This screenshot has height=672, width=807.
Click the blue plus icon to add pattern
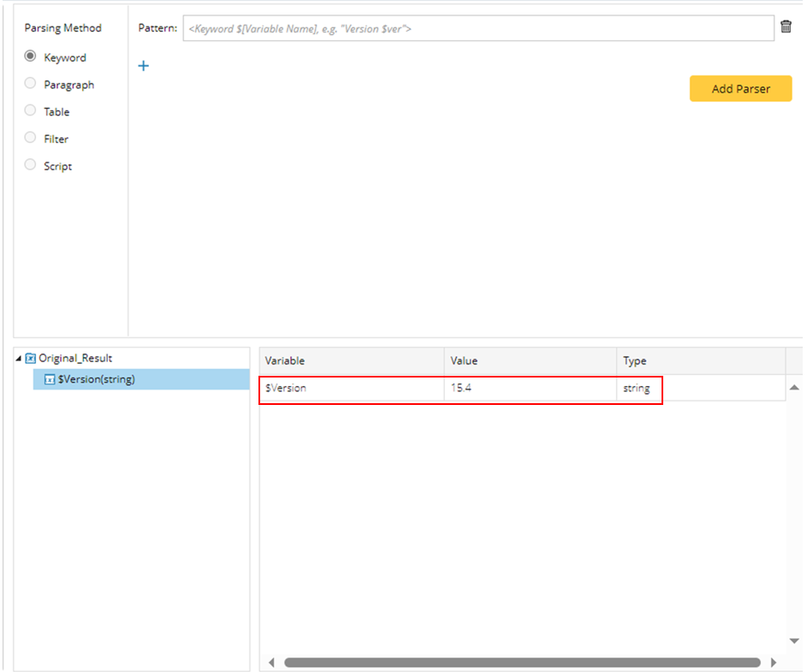(144, 66)
